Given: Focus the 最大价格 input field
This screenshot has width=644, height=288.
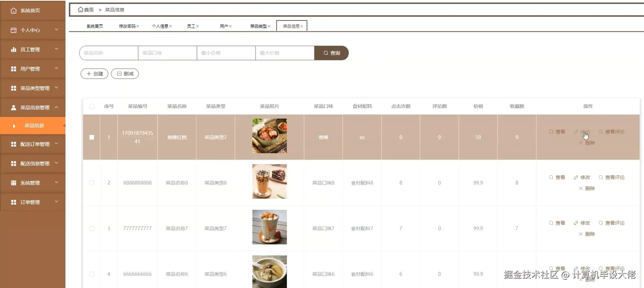Looking at the screenshot, I should [x=285, y=53].
